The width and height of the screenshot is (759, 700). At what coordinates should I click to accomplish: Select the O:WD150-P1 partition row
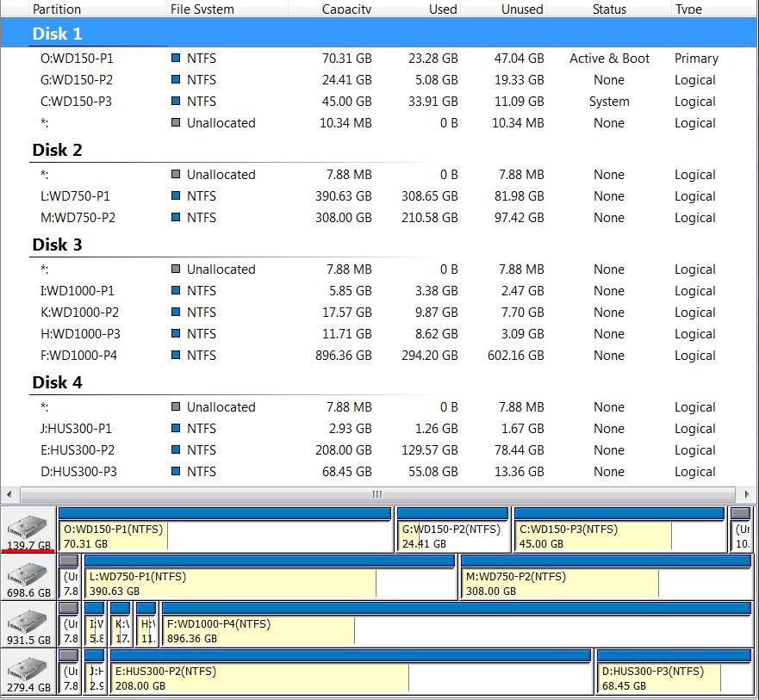click(x=378, y=59)
